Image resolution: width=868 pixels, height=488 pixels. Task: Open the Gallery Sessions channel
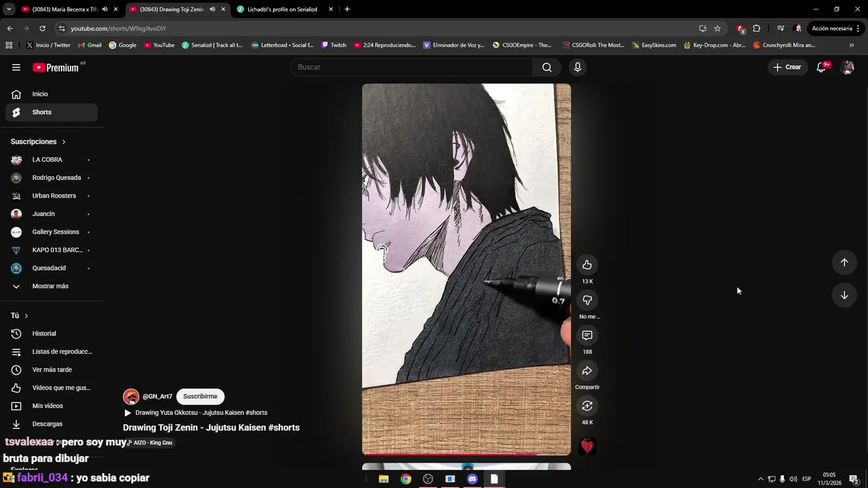[x=52, y=232]
